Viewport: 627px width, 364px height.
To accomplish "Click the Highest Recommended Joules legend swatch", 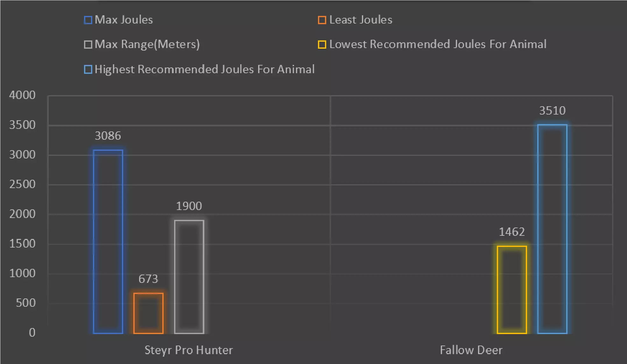I will tap(88, 69).
